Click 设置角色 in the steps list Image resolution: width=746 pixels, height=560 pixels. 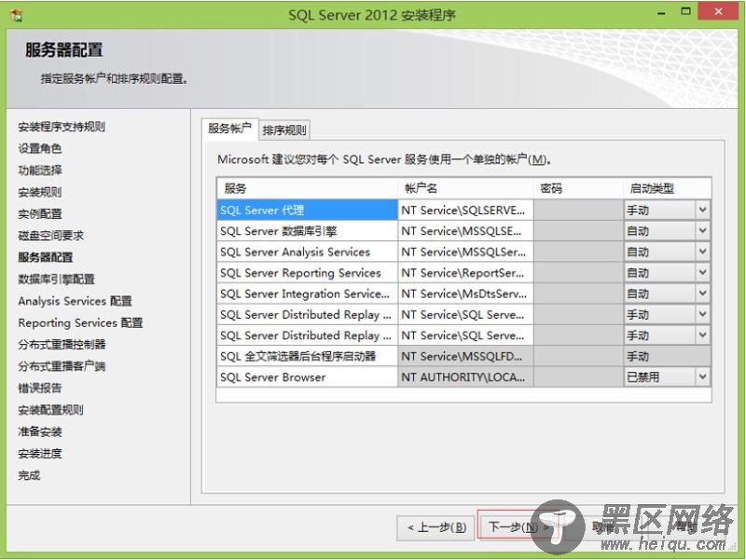40,148
